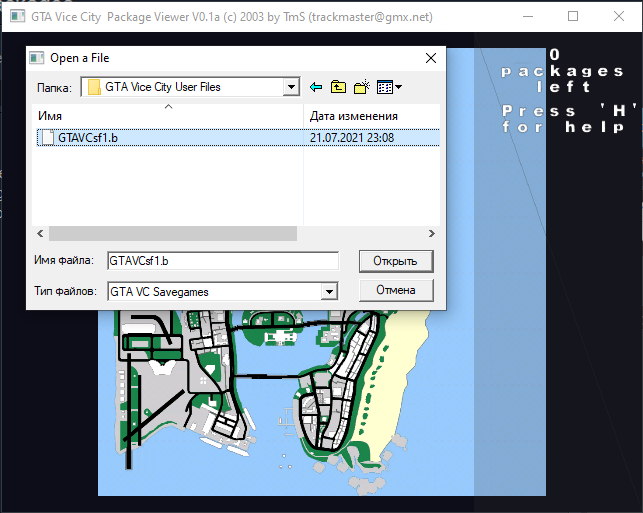Go back to the last visited folder
The height and width of the screenshot is (513, 643).
coord(316,87)
